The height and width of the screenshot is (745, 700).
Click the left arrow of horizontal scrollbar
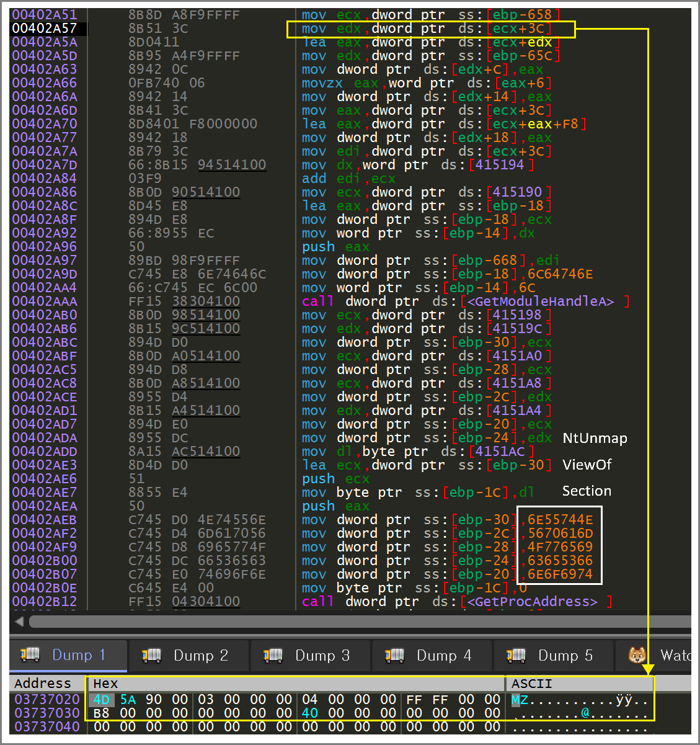19,621
